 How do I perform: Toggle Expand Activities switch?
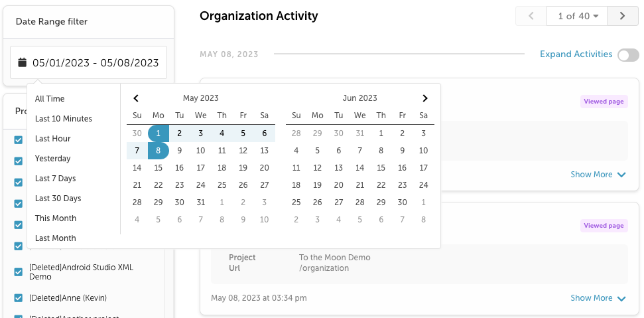[628, 54]
